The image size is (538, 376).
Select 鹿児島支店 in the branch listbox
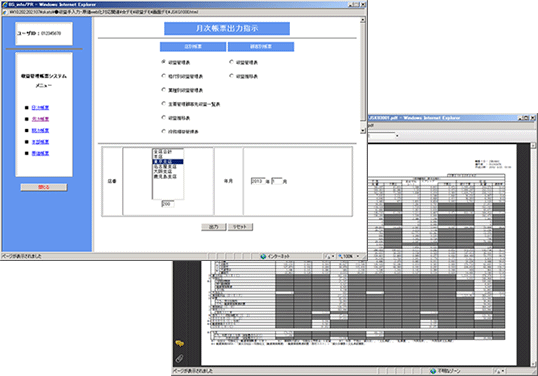tap(165, 176)
